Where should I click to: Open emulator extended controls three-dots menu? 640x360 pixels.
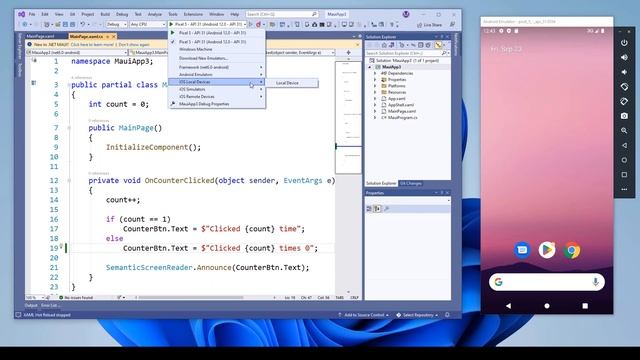(x=624, y=189)
